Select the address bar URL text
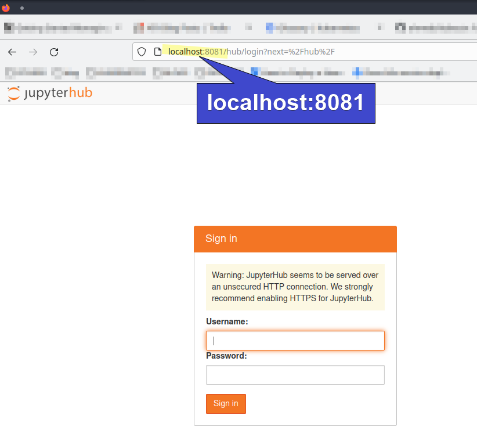 point(251,52)
